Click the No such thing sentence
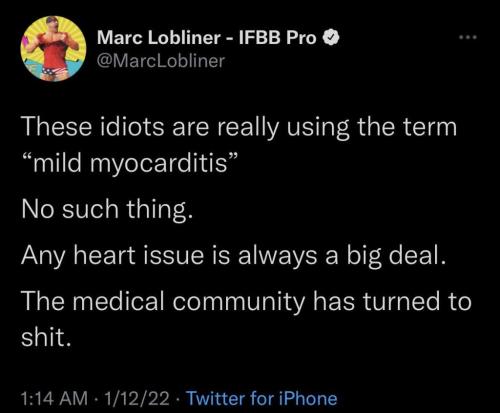 click(x=107, y=210)
